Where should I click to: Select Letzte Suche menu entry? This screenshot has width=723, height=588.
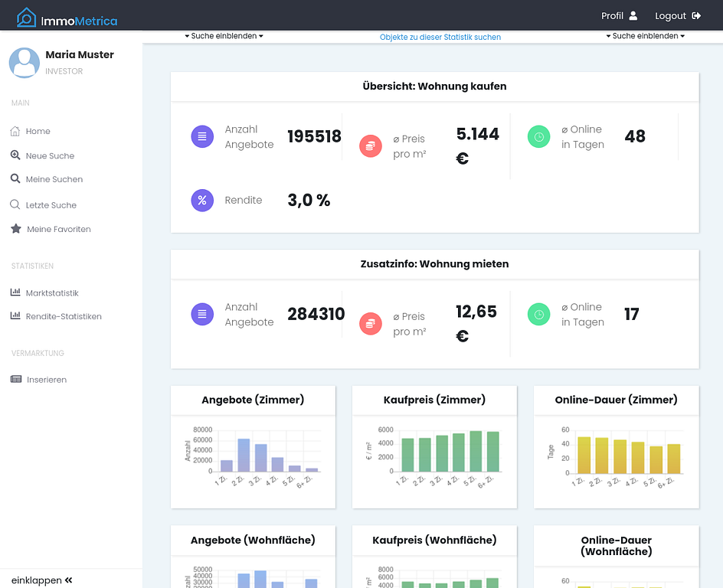pos(51,205)
